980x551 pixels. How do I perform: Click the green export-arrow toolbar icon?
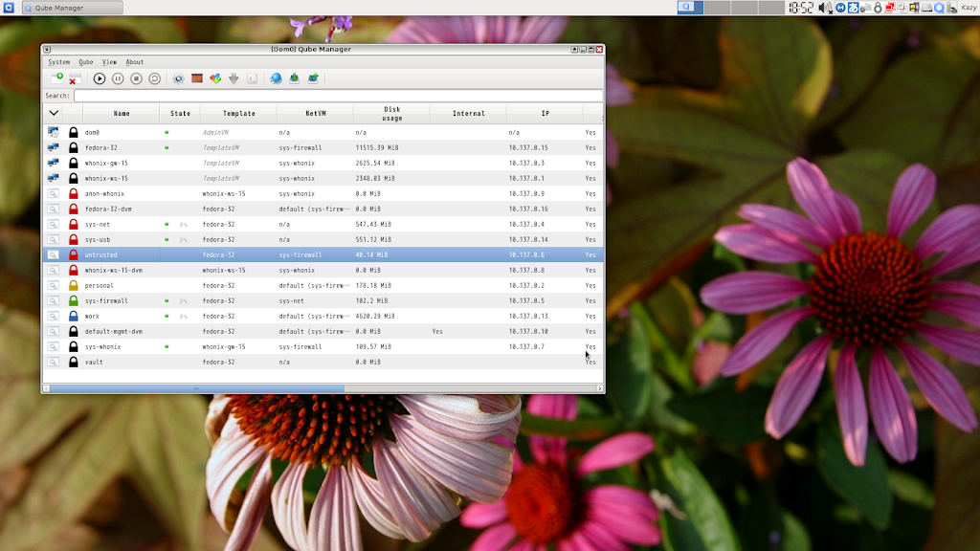pyautogui.click(x=313, y=78)
